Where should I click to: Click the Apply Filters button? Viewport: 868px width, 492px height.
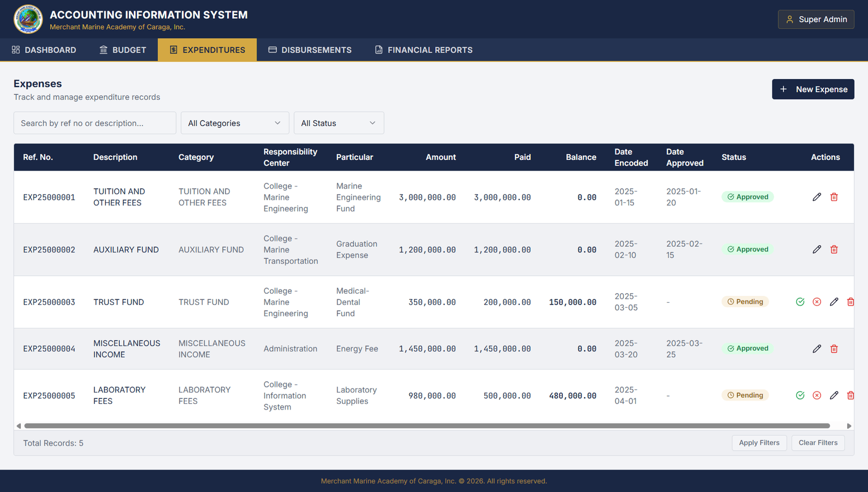click(x=759, y=443)
